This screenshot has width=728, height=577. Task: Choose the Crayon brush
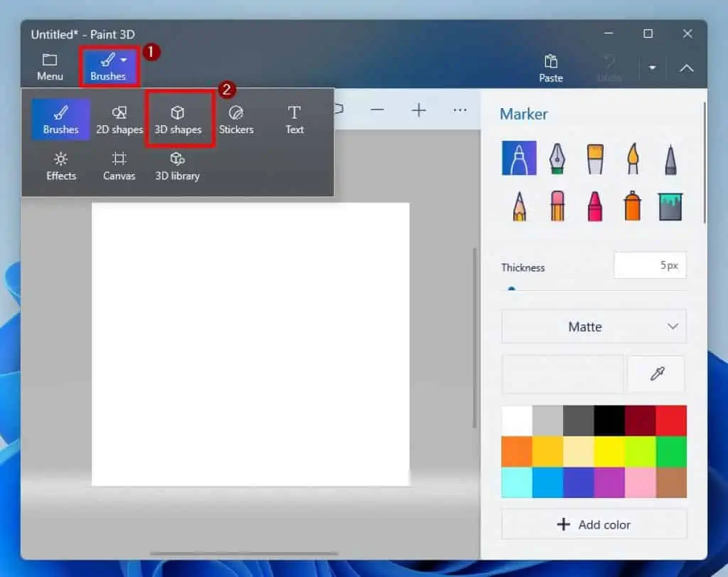point(594,206)
